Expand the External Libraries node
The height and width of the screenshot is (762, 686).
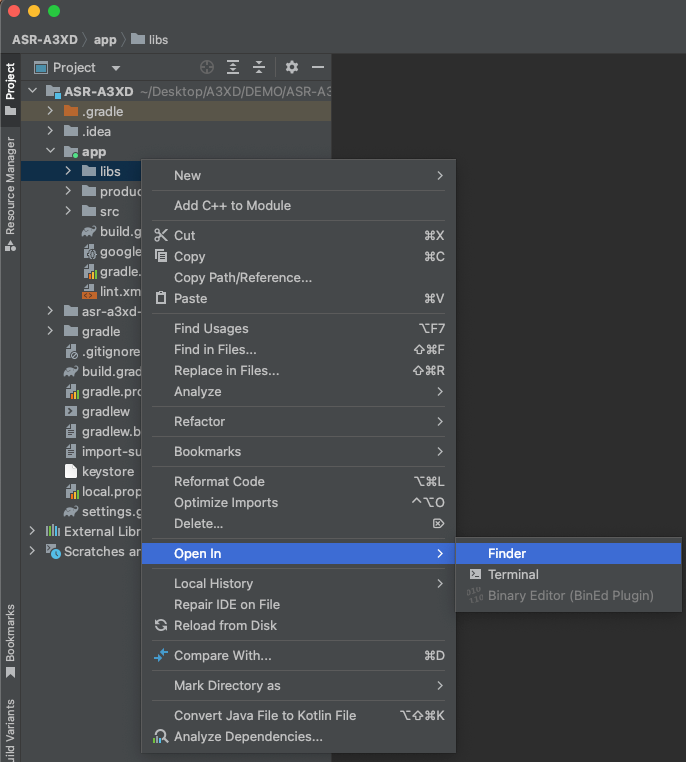click(32, 531)
